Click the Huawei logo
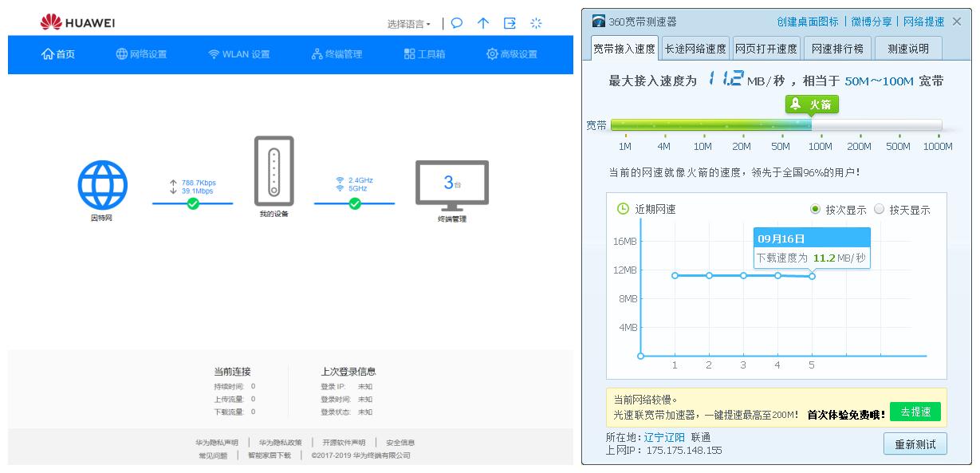The image size is (980, 473). pos(77,23)
